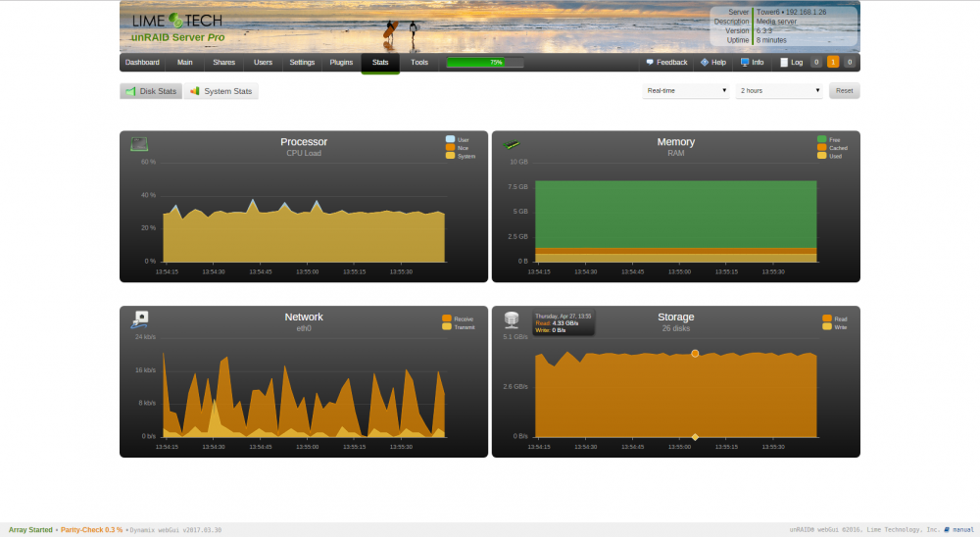Click the Memory RAM stick icon
The width and height of the screenshot is (980, 537).
point(512,144)
